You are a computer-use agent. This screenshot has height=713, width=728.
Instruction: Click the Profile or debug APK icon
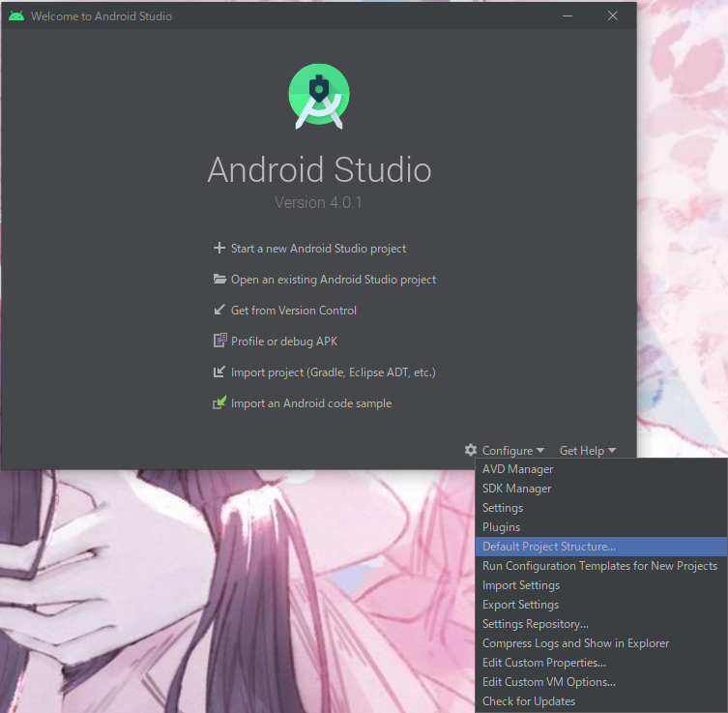tap(219, 341)
